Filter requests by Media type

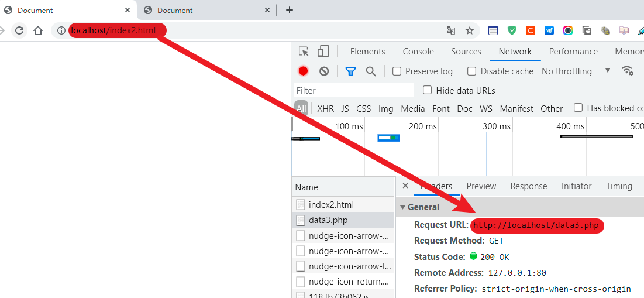(413, 108)
